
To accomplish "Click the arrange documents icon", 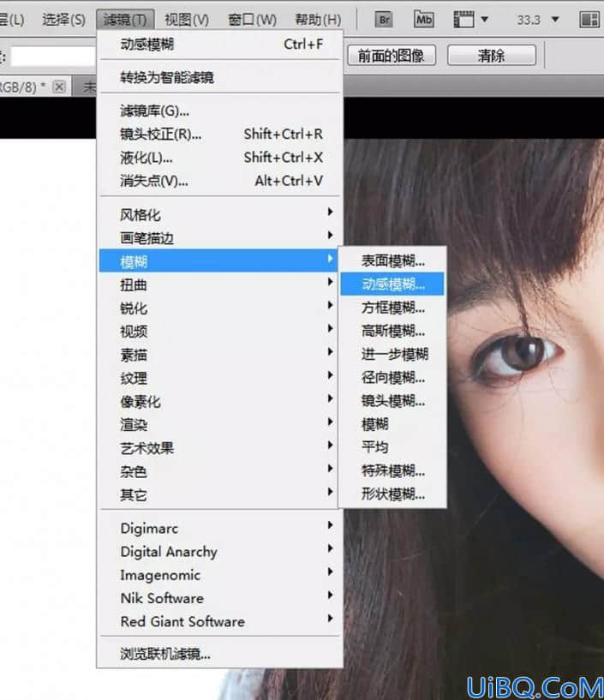I will coord(589,20).
